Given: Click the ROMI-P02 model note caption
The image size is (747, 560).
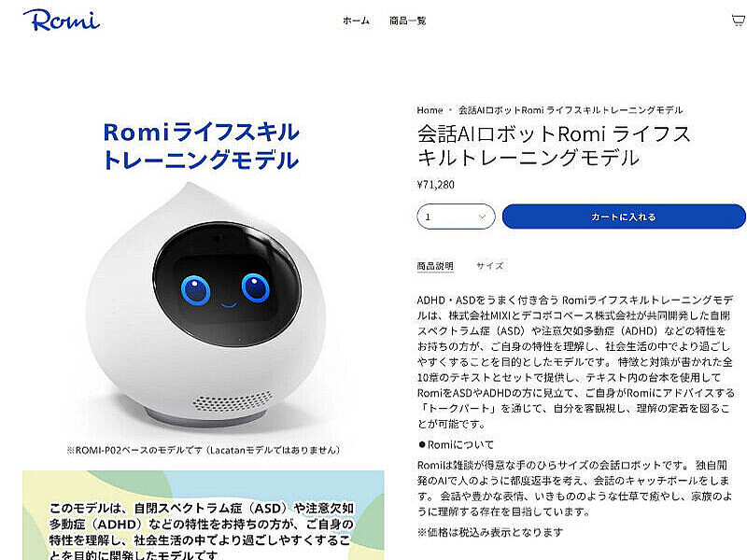Looking at the screenshot, I should pos(204,450).
